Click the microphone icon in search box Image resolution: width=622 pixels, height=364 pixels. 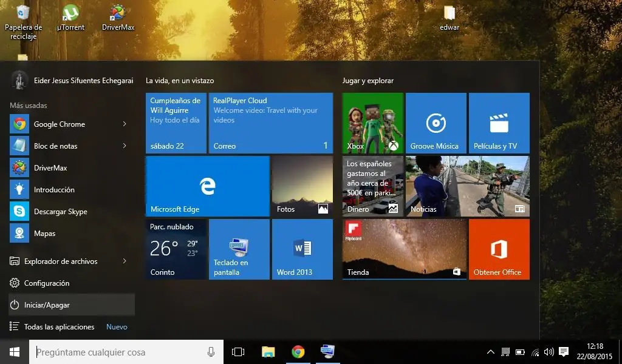pyautogui.click(x=211, y=352)
